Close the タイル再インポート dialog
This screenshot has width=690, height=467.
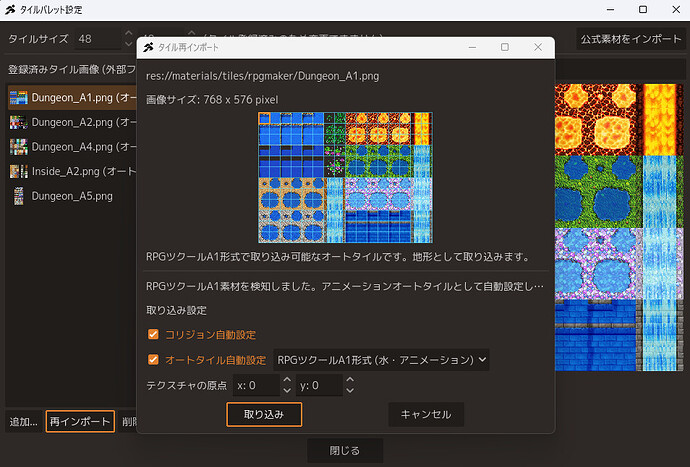tap(538, 47)
